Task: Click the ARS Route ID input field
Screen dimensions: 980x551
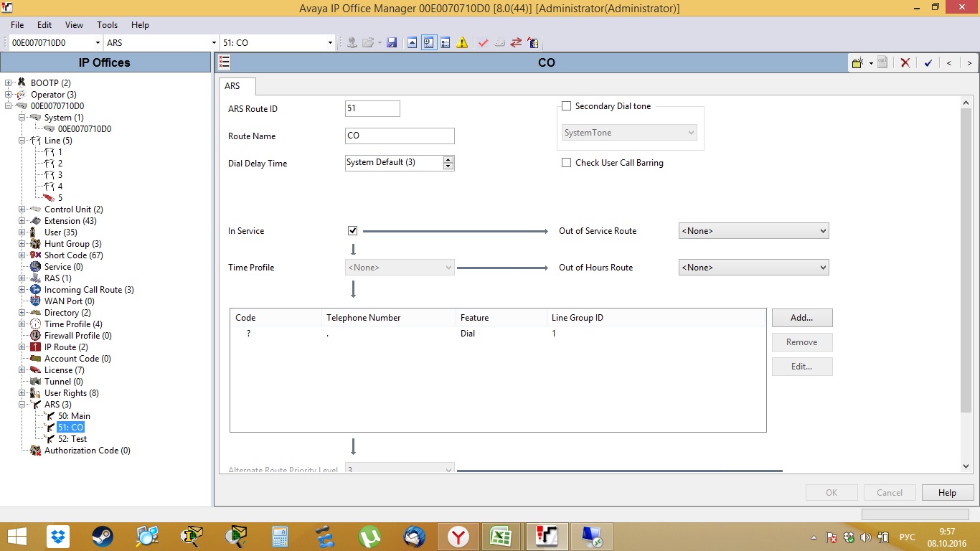Action: click(x=372, y=109)
